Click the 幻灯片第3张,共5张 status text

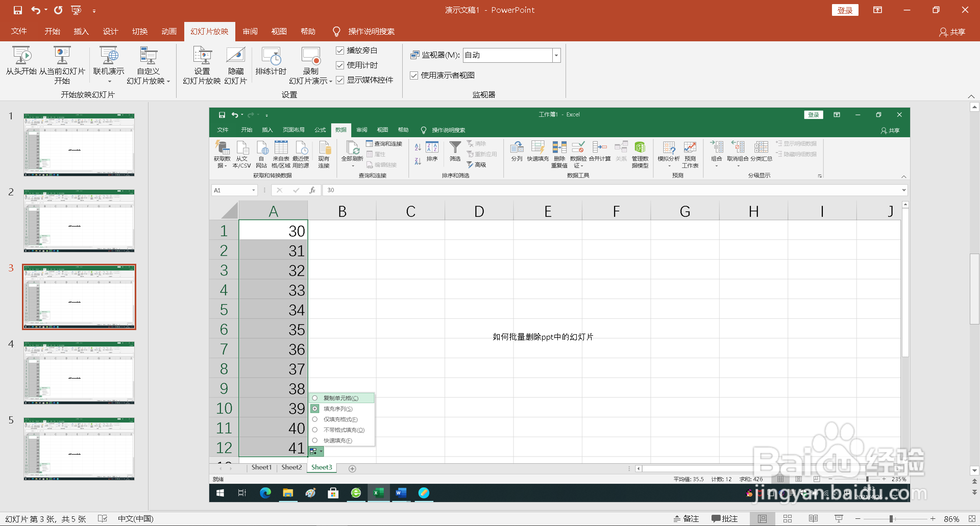[45, 519]
